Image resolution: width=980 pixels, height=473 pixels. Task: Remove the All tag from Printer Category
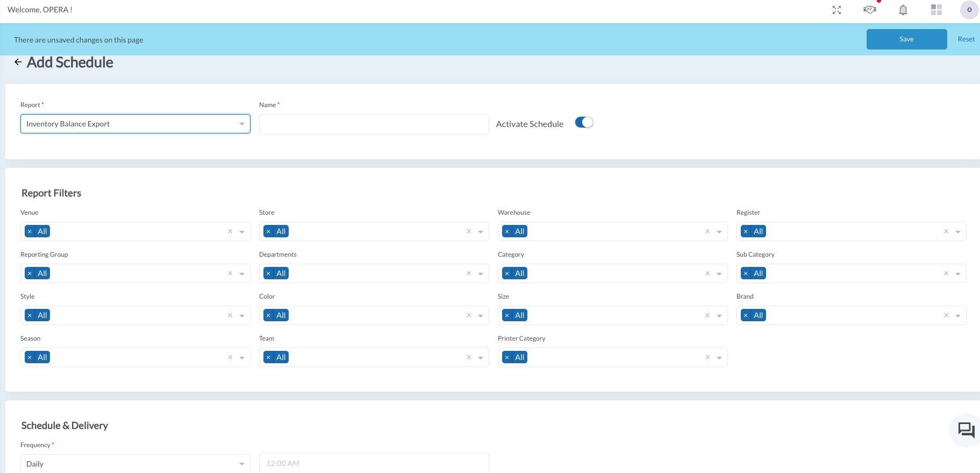(507, 357)
